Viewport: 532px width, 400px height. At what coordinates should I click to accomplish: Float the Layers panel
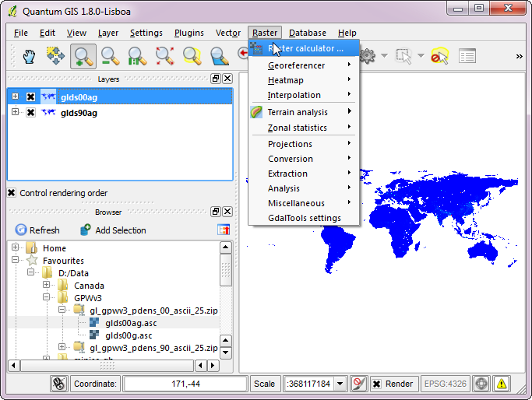(x=216, y=79)
